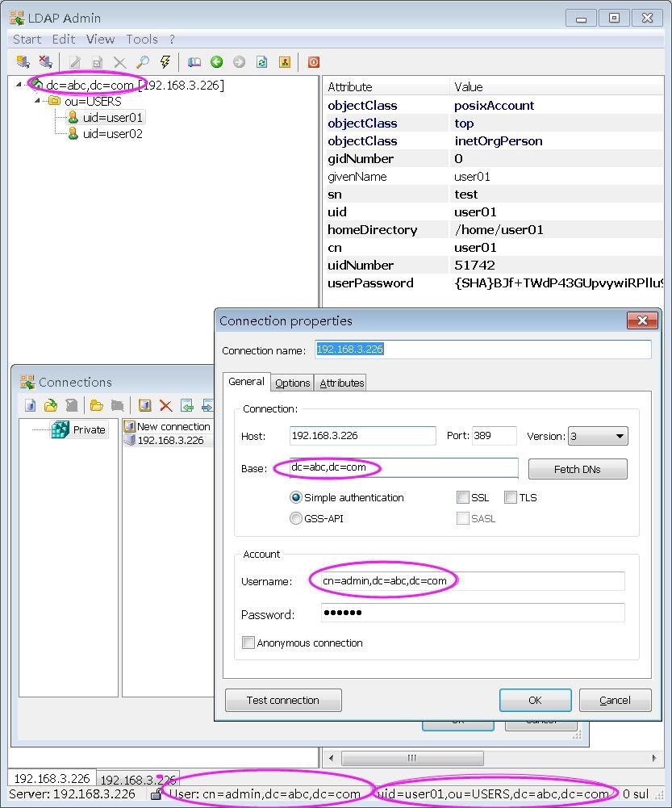Click the gray delete X toolbar icon
This screenshot has height=808, width=672.
120,62
